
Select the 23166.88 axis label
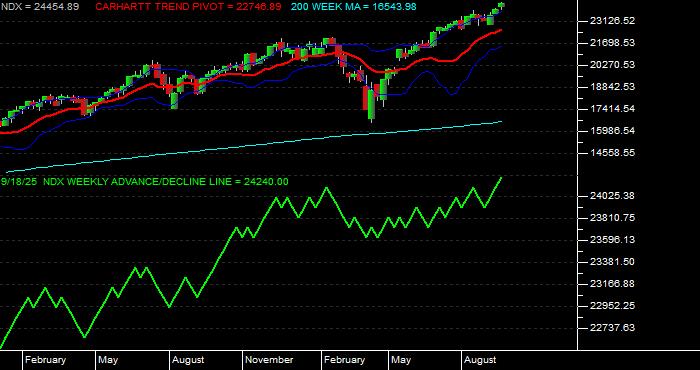point(612,284)
